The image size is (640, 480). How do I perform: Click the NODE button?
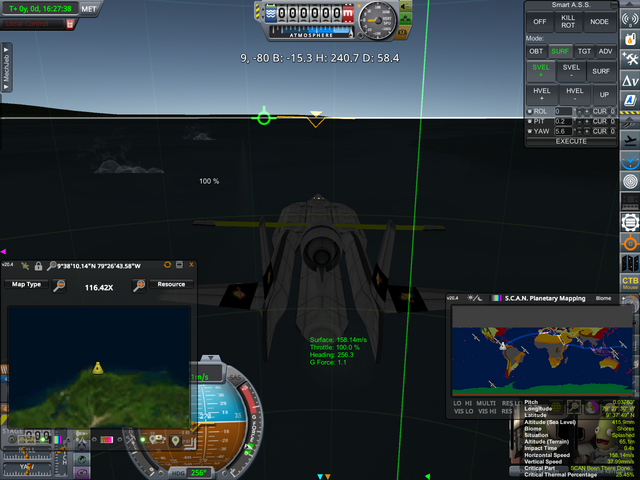pos(599,22)
